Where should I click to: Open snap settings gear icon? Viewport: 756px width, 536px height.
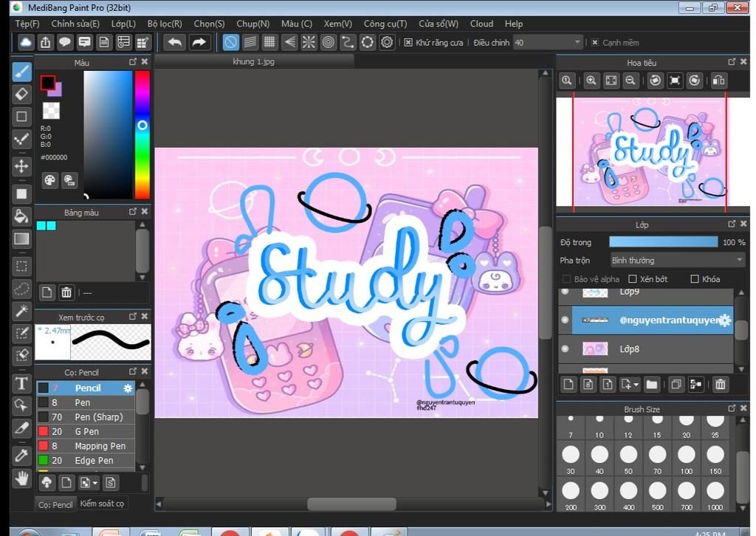coord(387,42)
